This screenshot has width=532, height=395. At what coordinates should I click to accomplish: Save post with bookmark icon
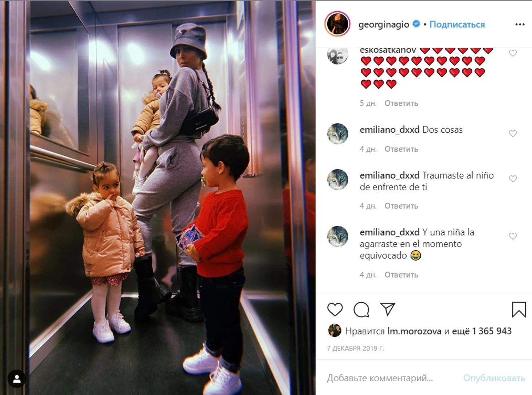click(x=519, y=310)
